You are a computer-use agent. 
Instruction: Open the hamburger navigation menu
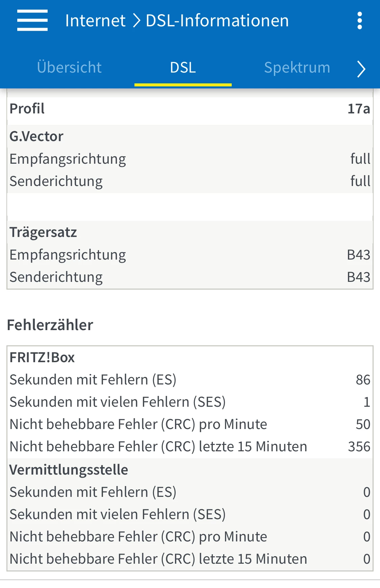tap(32, 21)
